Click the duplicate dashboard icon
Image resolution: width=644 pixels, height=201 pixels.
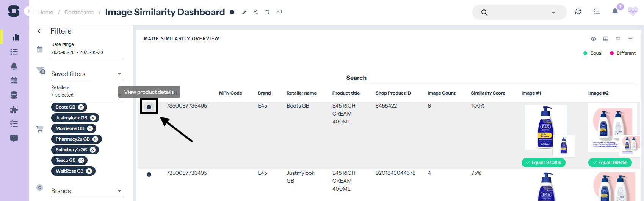(279, 12)
